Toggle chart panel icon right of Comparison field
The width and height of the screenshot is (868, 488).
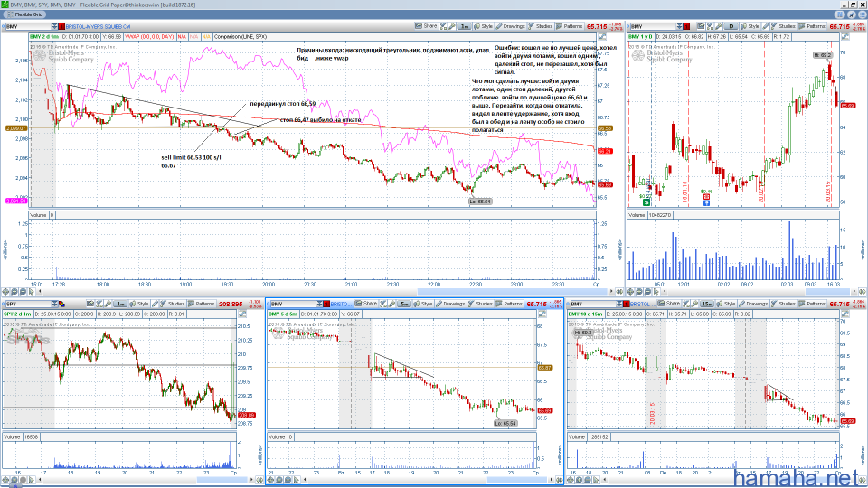pyautogui.click(x=602, y=36)
